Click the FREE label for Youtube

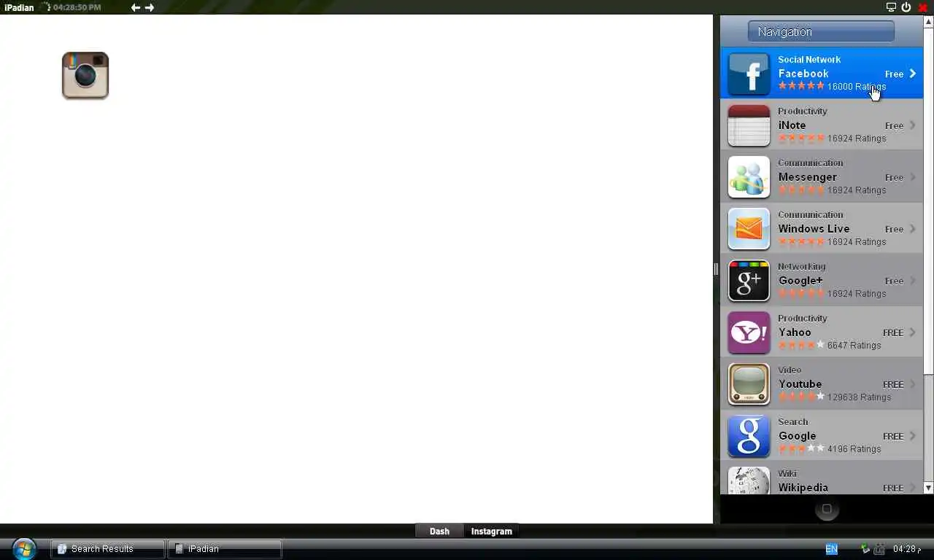893,384
